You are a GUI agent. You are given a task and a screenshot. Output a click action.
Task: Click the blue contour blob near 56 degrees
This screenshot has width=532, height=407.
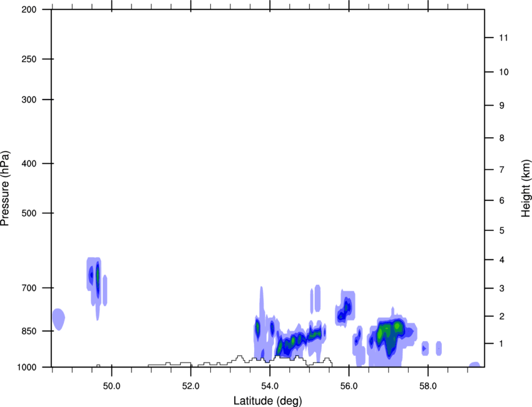tap(345, 309)
